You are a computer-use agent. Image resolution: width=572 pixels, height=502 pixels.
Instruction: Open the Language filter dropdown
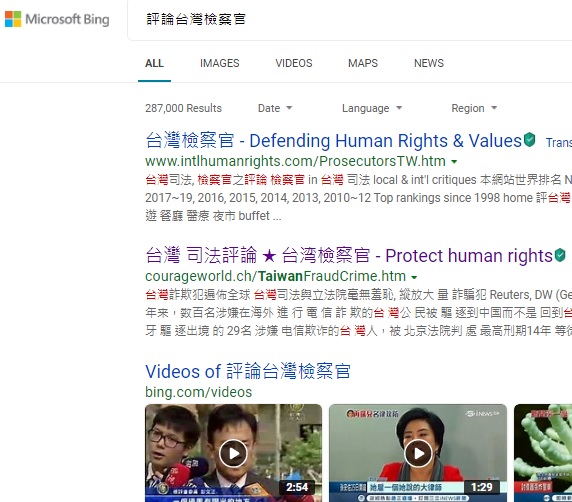pos(372,108)
